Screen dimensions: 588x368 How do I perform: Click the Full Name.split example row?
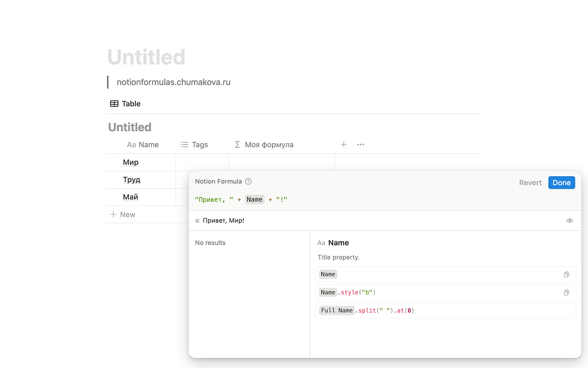point(445,310)
